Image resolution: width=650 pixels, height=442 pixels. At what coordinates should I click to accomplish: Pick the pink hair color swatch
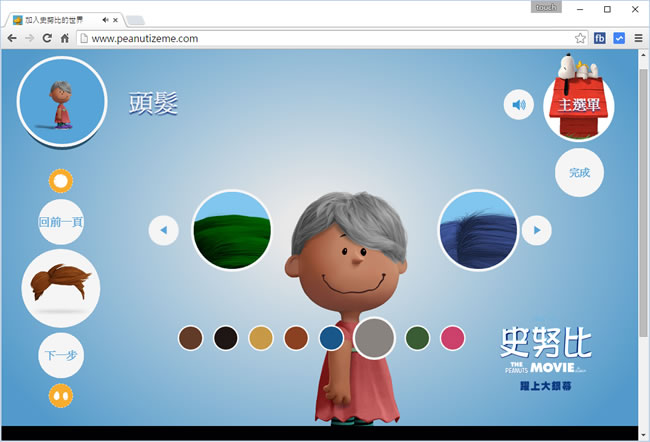coord(452,338)
